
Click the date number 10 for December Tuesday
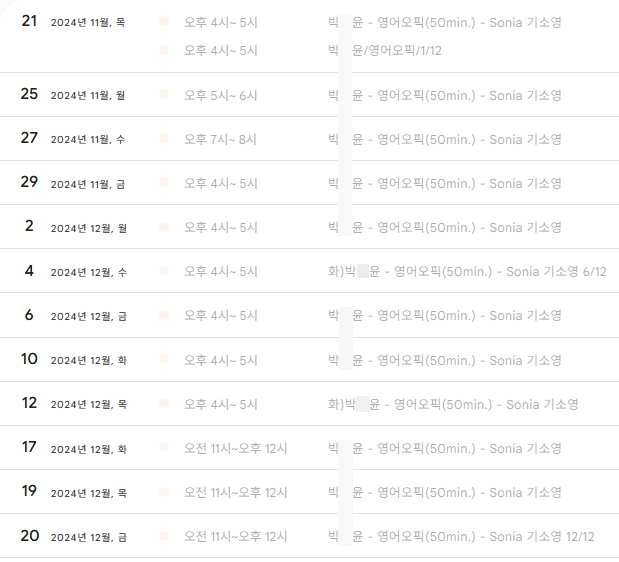click(x=29, y=359)
